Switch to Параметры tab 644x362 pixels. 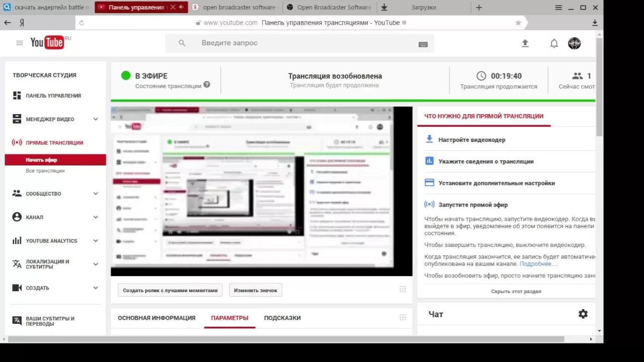229,318
